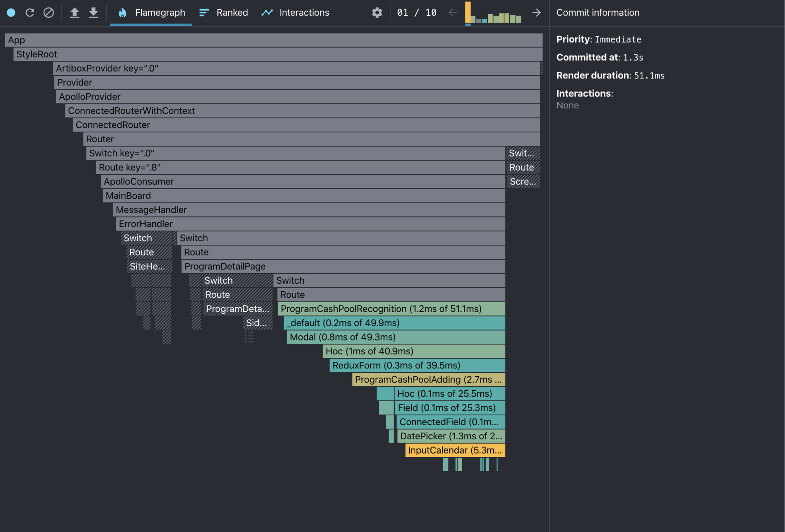Click the ReduxForm component bar
Viewport: 785px width, 532px height.
(417, 365)
